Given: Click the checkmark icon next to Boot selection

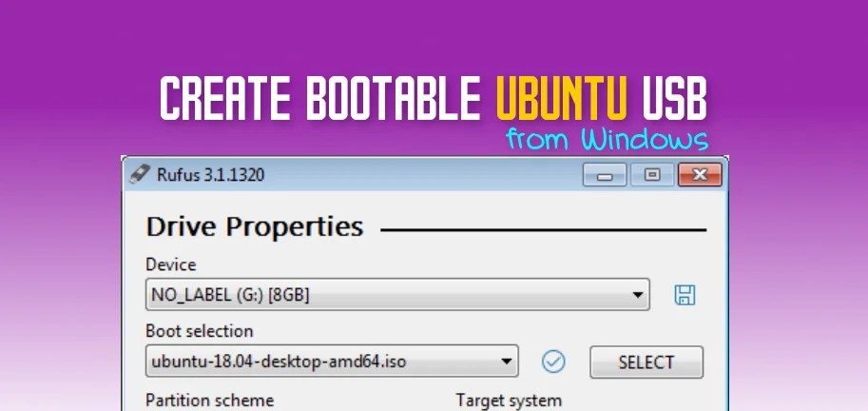Looking at the screenshot, I should (x=553, y=362).
